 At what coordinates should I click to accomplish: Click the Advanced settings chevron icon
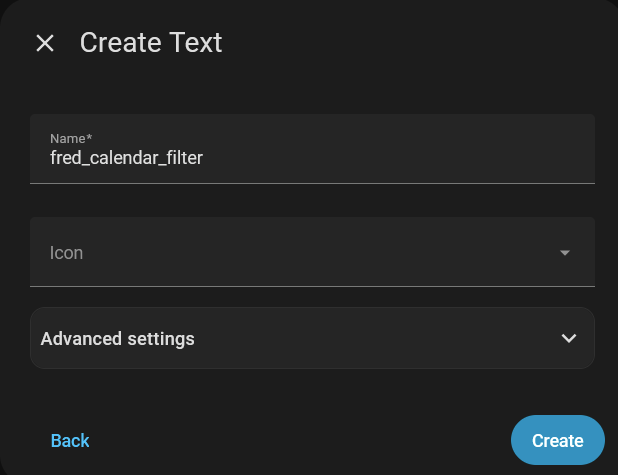click(x=569, y=338)
